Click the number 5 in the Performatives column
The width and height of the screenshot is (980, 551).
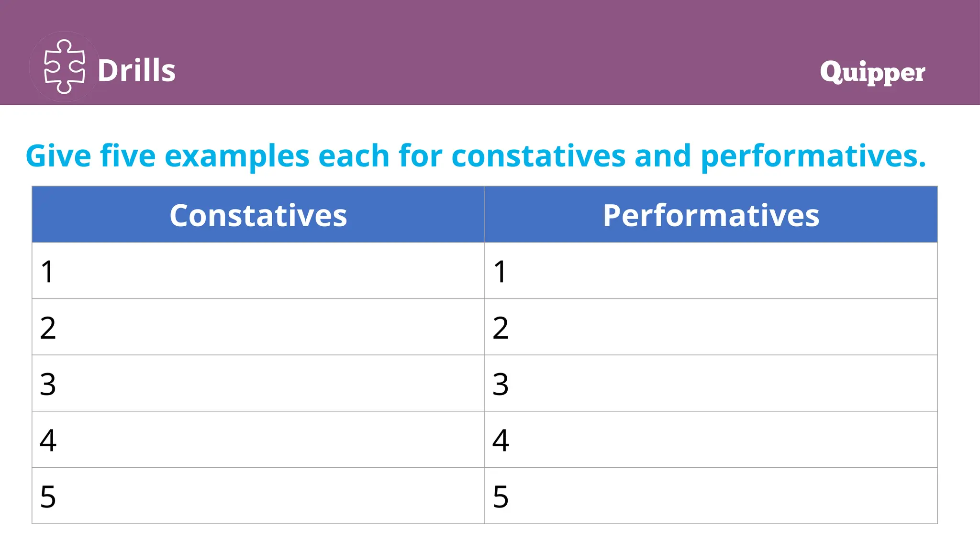[501, 497]
